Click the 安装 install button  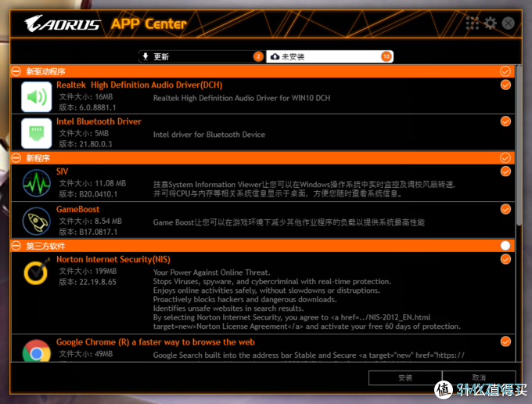point(405,378)
